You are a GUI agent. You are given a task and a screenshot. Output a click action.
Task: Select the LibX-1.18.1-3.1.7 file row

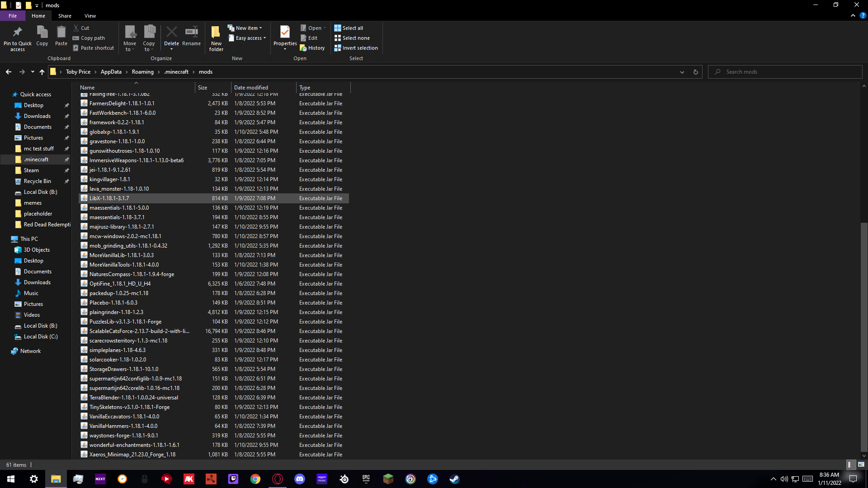(214, 198)
